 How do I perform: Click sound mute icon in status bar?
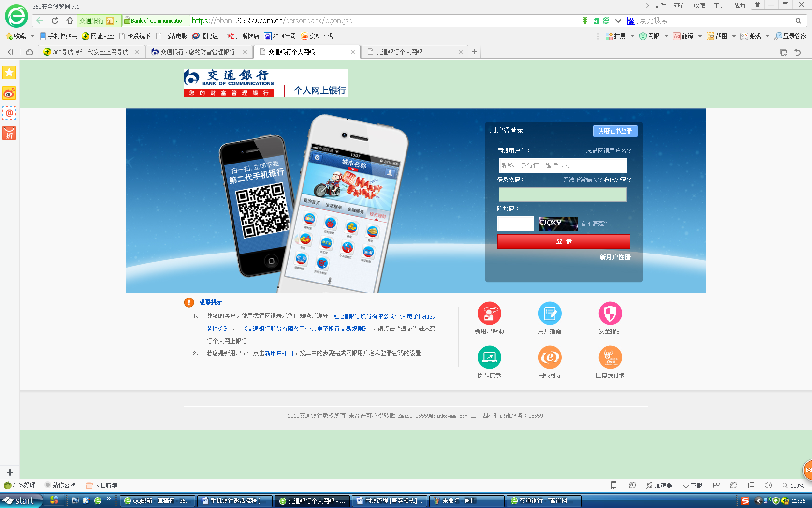[x=768, y=485]
